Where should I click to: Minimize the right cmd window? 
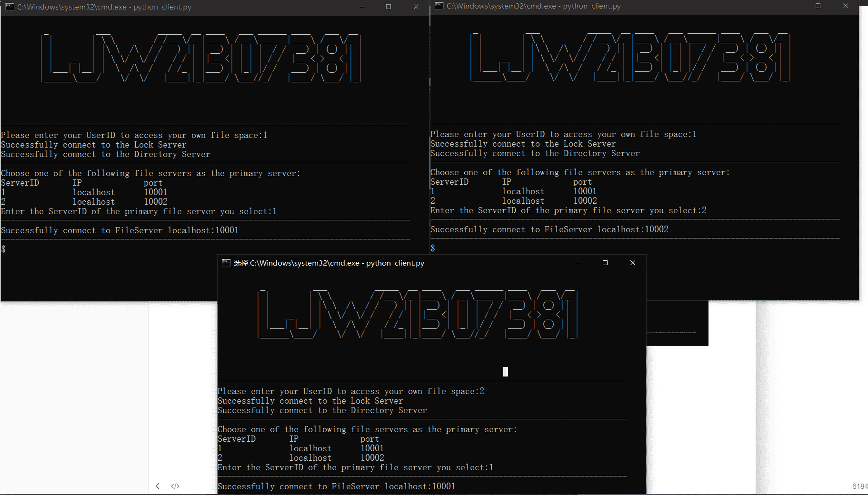coord(791,6)
